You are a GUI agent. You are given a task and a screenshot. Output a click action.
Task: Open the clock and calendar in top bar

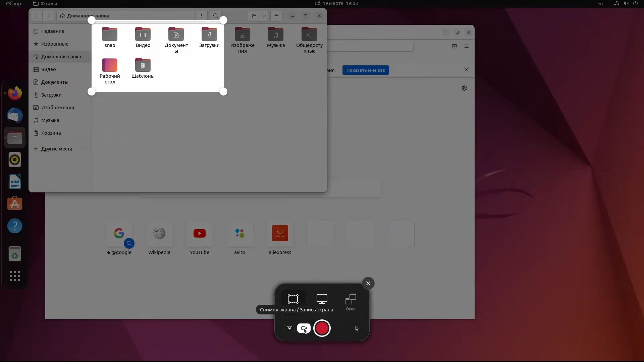[336, 4]
